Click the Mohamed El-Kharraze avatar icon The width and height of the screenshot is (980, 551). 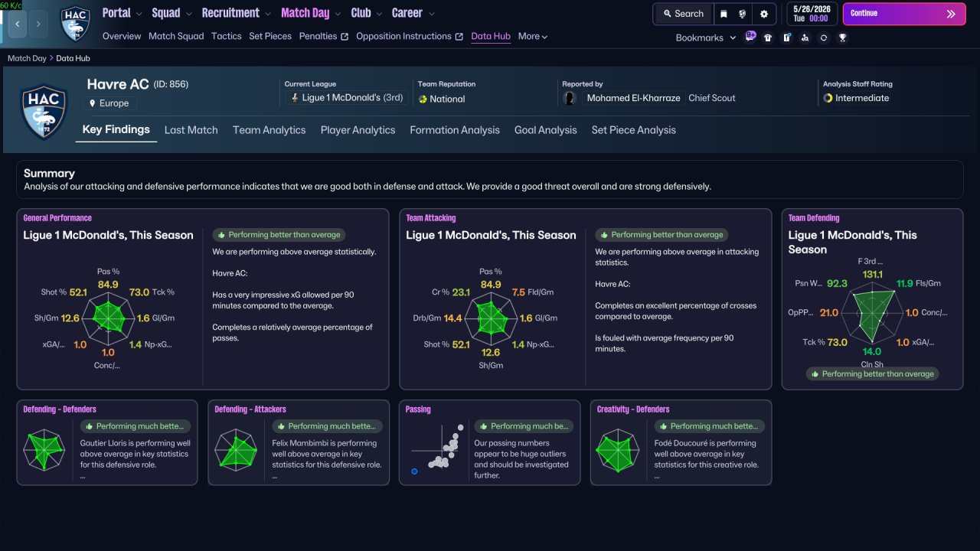pos(570,98)
